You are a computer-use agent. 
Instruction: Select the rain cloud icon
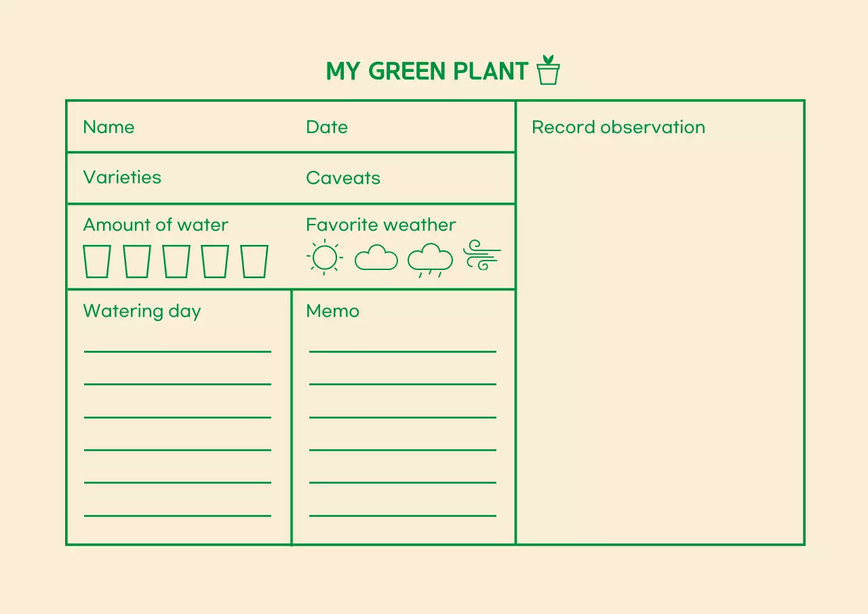[430, 258]
